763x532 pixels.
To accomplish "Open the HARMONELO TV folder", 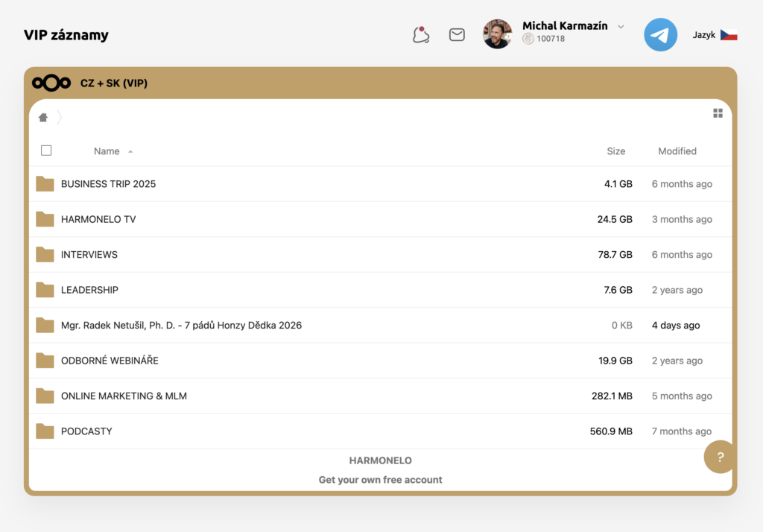I will [98, 220].
